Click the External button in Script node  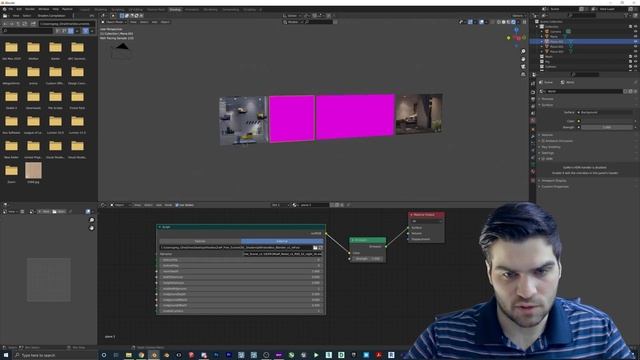[282, 241]
